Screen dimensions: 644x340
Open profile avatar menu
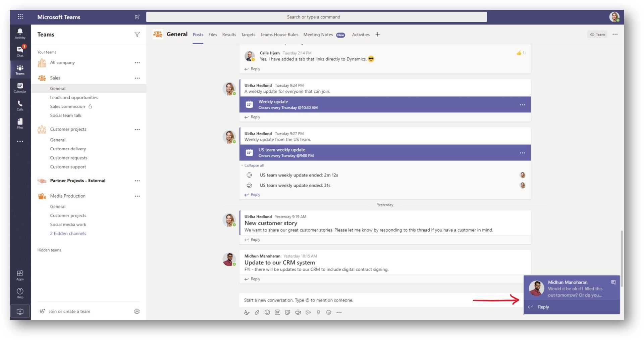point(614,17)
